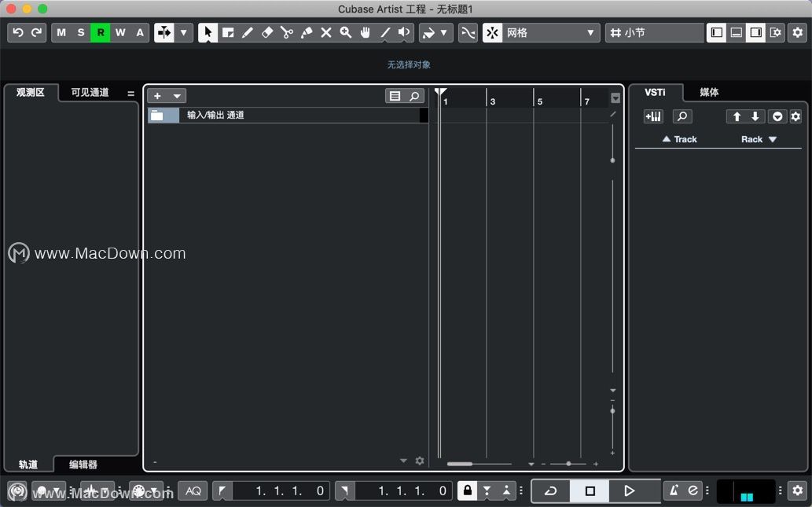The image size is (812, 507).
Task: Toggle the AQ auto quantize button
Action: (193, 490)
